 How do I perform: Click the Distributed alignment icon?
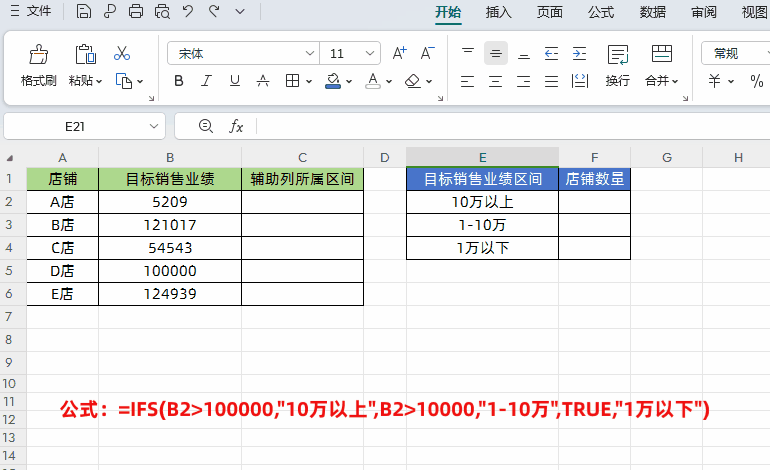point(580,81)
